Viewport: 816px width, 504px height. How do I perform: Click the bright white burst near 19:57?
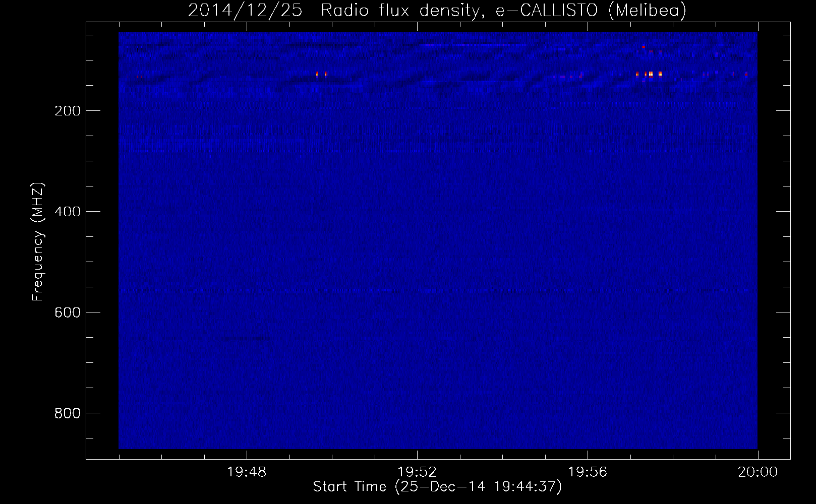tap(651, 74)
